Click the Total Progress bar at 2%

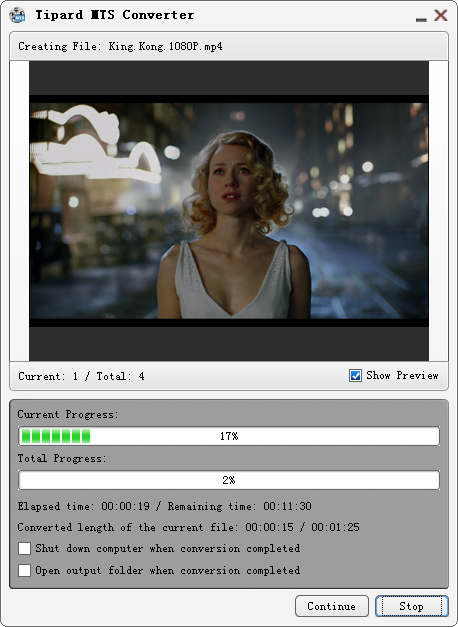(229, 480)
